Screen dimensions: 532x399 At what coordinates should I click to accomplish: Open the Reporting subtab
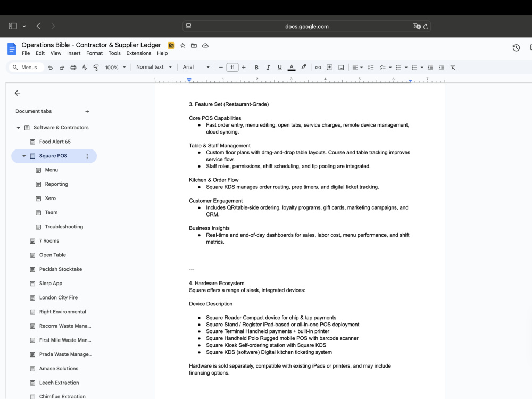[x=56, y=184]
